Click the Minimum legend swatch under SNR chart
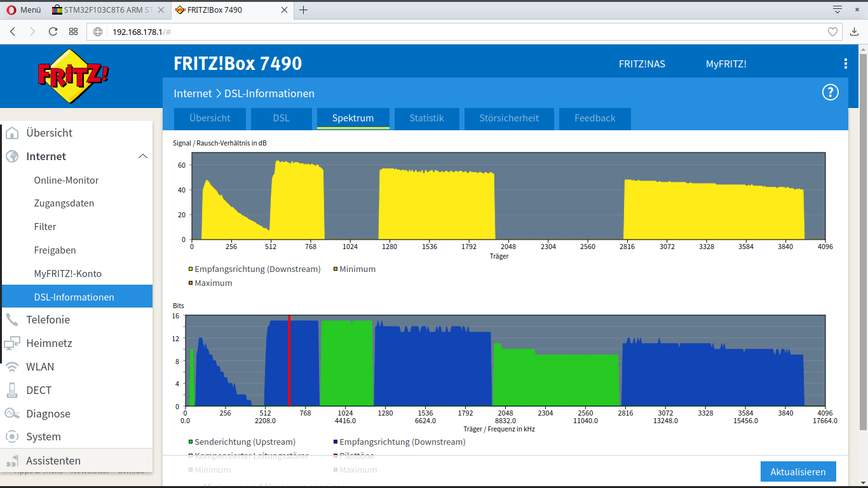 pos(336,269)
